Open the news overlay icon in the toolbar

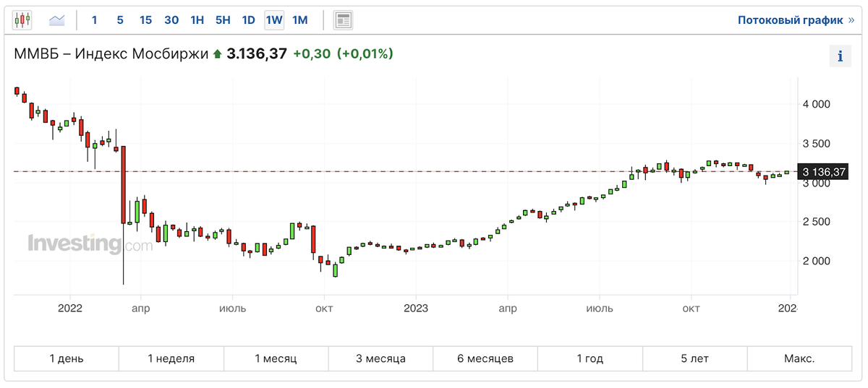pyautogui.click(x=343, y=20)
